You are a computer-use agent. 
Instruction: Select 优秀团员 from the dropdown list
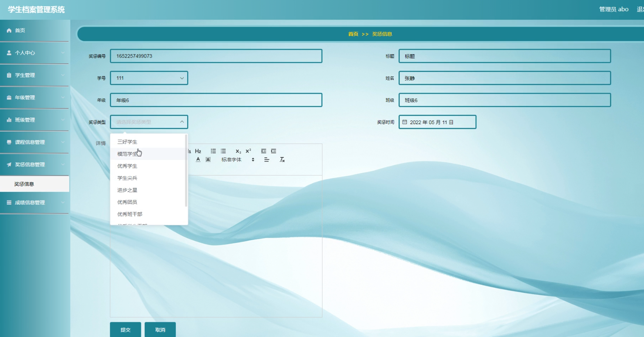pos(148,202)
